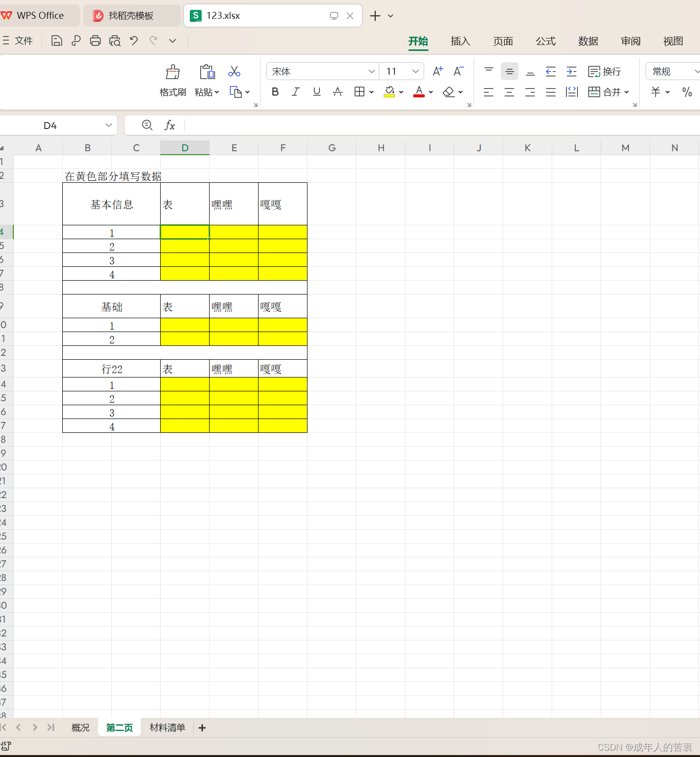Expand the Merge (合并) dropdown arrow
This screenshot has width=700, height=757.
pos(626,92)
